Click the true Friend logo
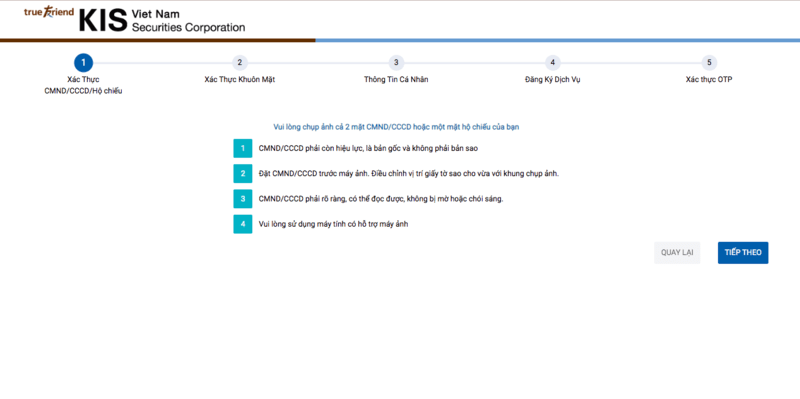The width and height of the screenshot is (800, 399). 48,12
